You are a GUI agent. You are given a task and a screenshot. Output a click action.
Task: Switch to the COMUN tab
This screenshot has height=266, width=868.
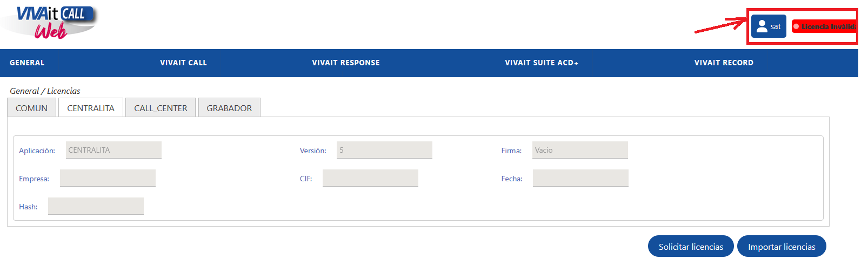coord(31,107)
